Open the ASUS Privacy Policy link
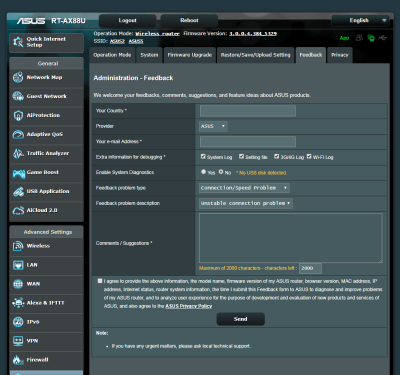Screen dimensions: 400x375 point(189,306)
